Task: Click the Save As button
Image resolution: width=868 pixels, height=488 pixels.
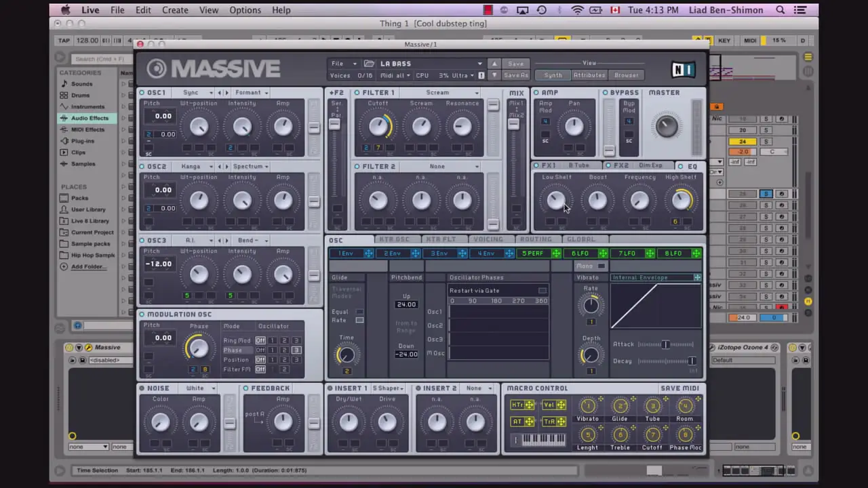Action: [x=515, y=75]
